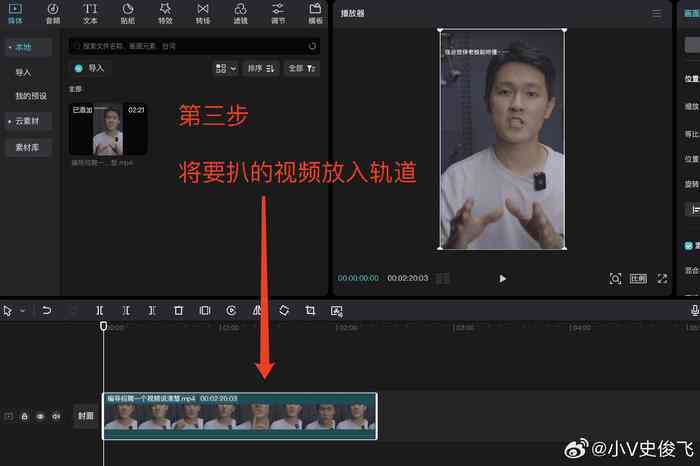700x466 pixels.
Task: Click the 封面 (Cover) button
Action: pos(86,416)
